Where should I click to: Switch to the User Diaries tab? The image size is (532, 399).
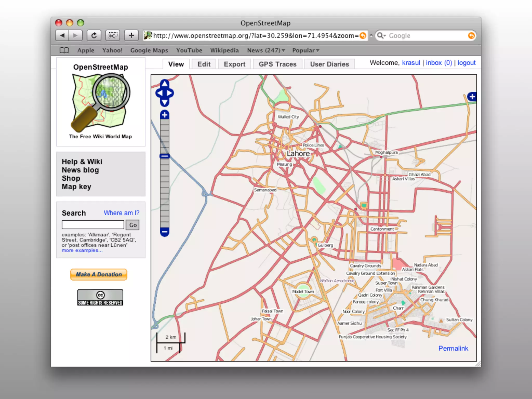pyautogui.click(x=329, y=64)
